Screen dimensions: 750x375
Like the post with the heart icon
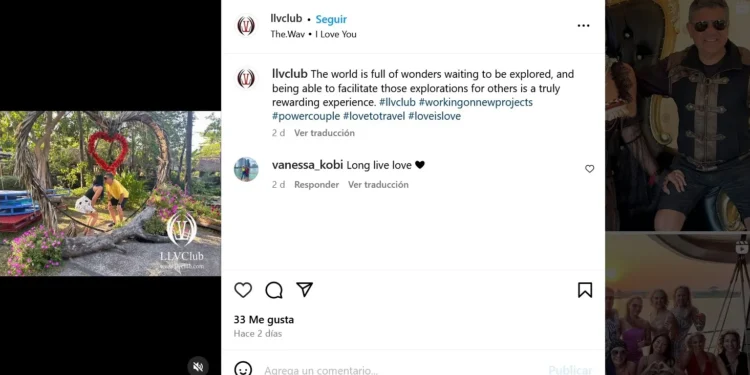tap(243, 290)
